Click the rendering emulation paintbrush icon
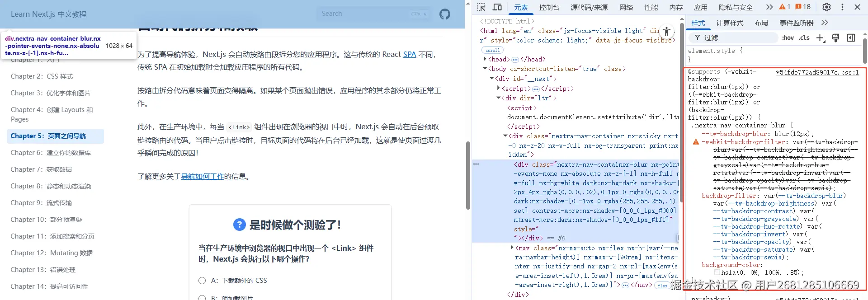 [x=835, y=38]
